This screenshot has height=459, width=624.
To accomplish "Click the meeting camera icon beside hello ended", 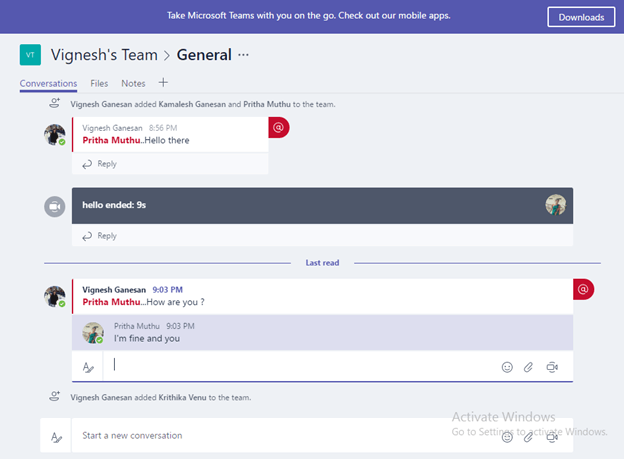I will [55, 207].
